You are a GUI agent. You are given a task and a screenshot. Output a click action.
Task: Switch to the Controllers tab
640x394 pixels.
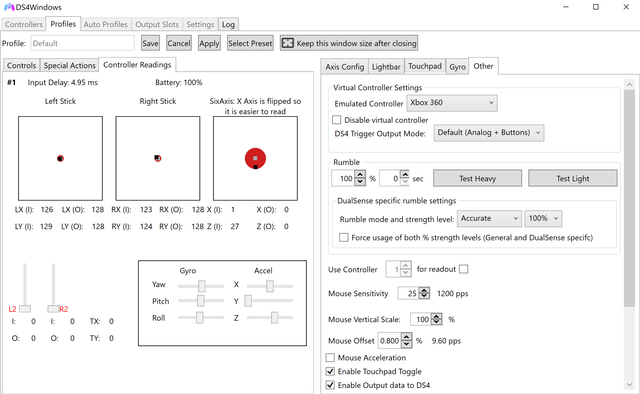point(24,24)
